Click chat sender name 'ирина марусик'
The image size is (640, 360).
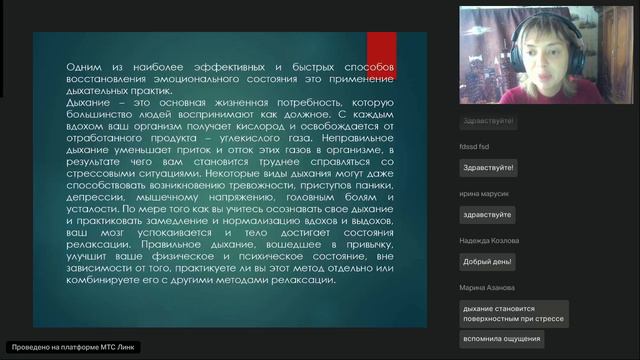tap(484, 194)
